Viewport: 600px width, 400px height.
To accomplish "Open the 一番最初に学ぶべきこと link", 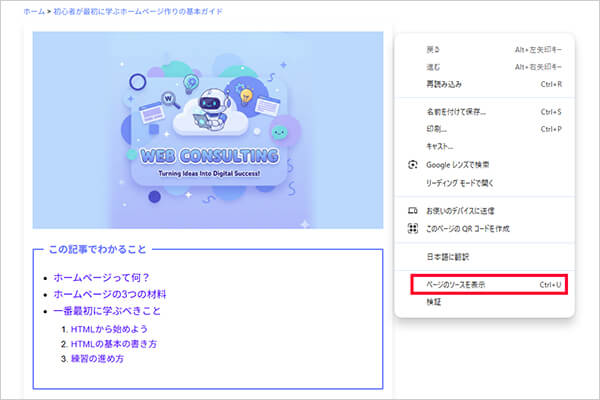I will point(107,311).
